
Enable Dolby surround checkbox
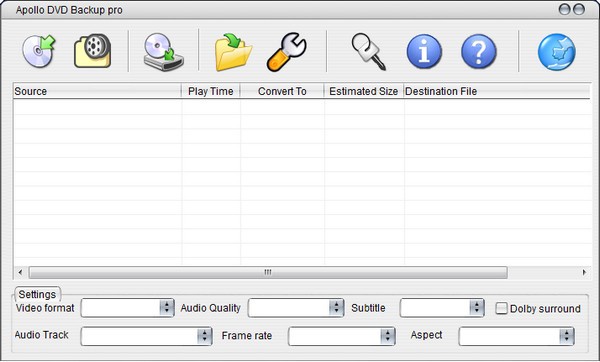click(501, 308)
